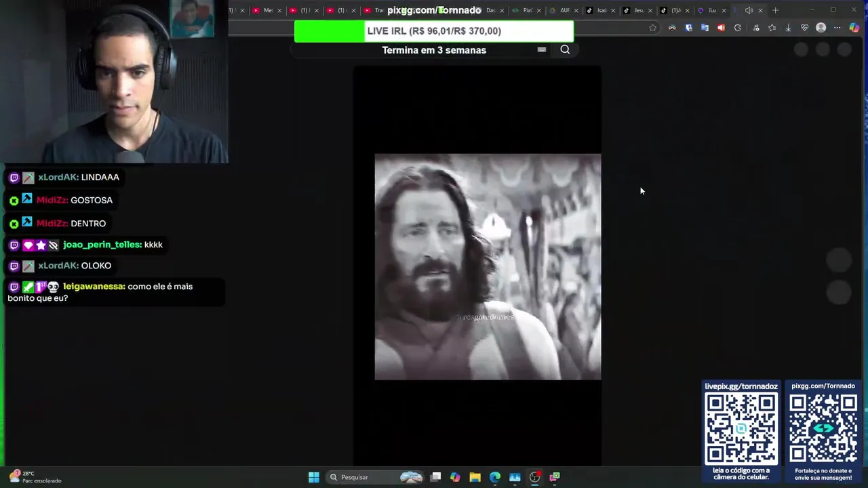
Task: Click the taskbar 'Pesquisar' search box
Action: (375, 477)
